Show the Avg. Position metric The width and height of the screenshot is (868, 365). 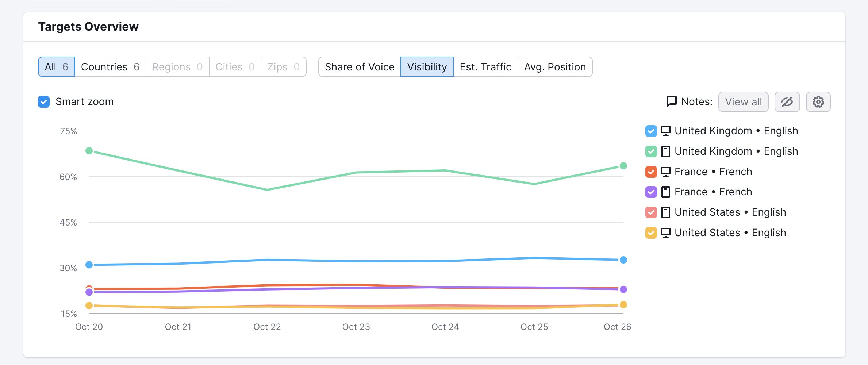tap(555, 67)
